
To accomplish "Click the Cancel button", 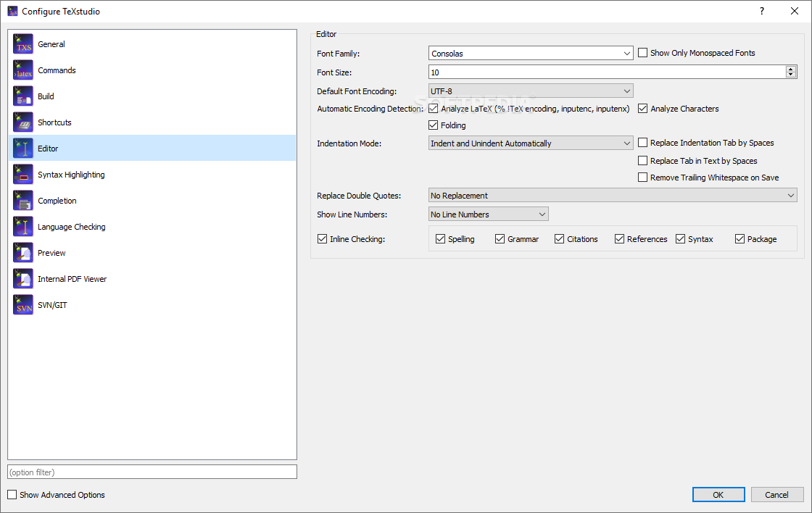I will (x=777, y=495).
